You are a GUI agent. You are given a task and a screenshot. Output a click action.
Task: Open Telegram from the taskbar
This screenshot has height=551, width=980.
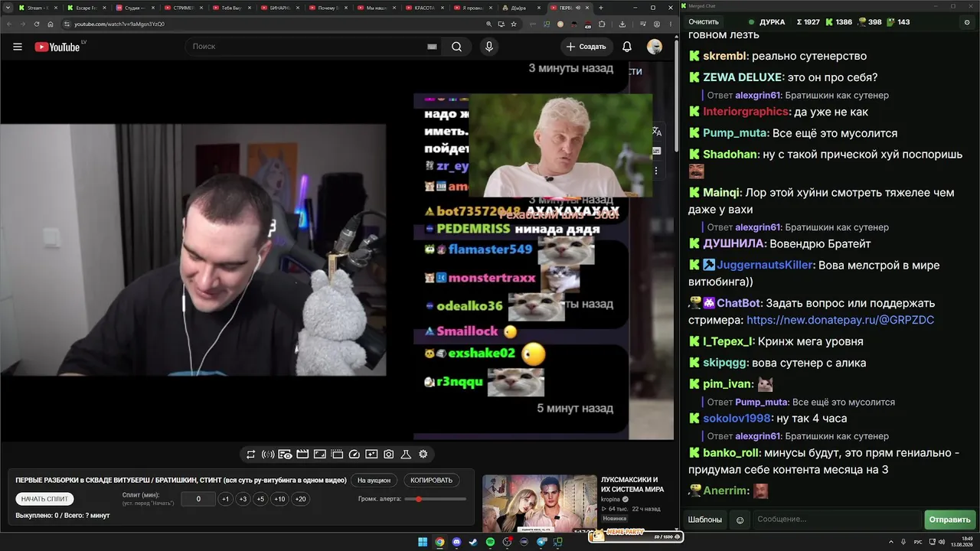pyautogui.click(x=541, y=542)
